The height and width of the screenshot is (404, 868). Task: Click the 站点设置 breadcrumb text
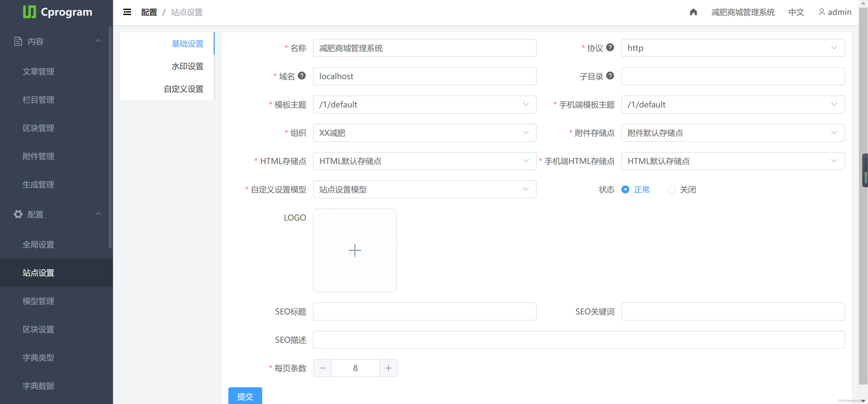187,12
